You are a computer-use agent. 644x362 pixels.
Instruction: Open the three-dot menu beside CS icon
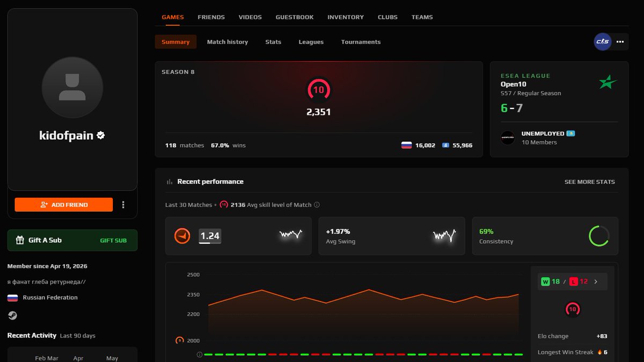coord(620,41)
